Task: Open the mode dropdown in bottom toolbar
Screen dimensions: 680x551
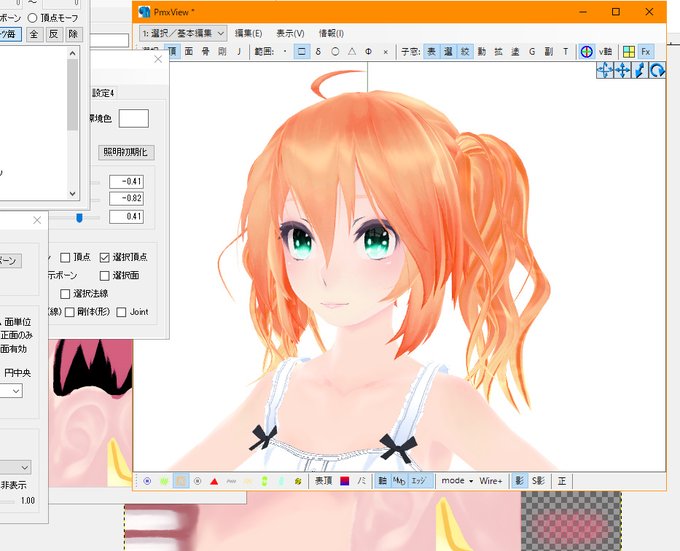Action: coord(457,481)
